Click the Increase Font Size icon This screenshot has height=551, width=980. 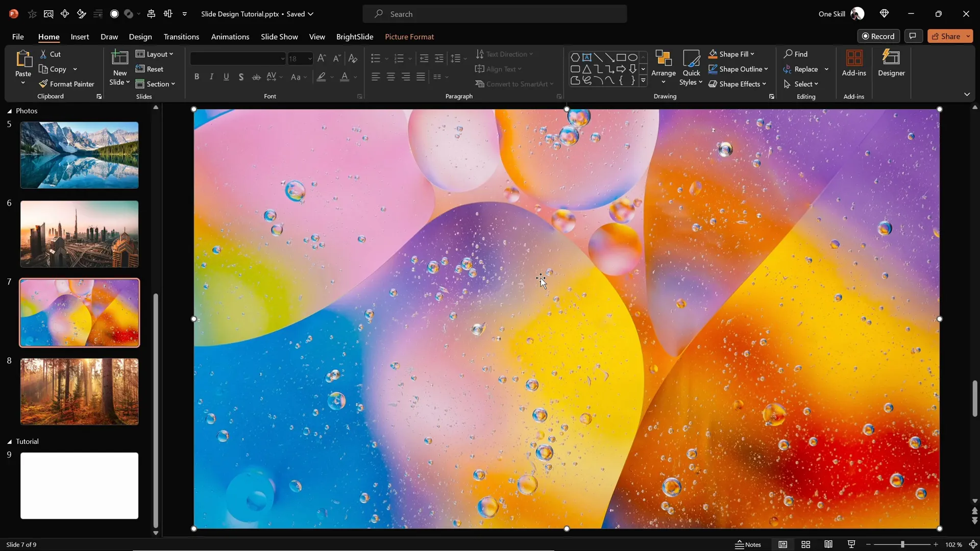(321, 58)
